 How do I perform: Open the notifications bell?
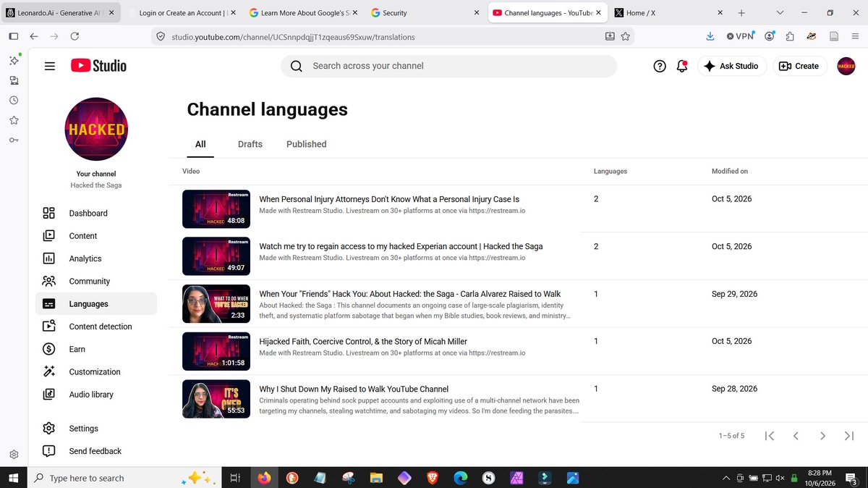coord(681,66)
